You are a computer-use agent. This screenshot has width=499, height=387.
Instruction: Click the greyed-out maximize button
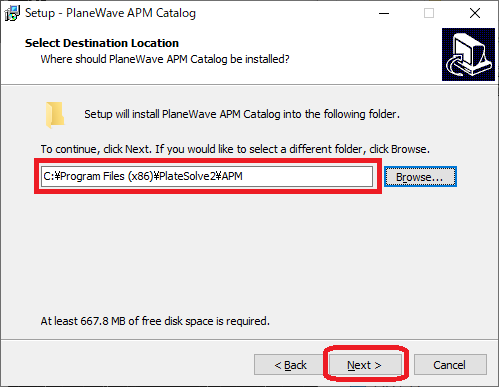point(429,13)
